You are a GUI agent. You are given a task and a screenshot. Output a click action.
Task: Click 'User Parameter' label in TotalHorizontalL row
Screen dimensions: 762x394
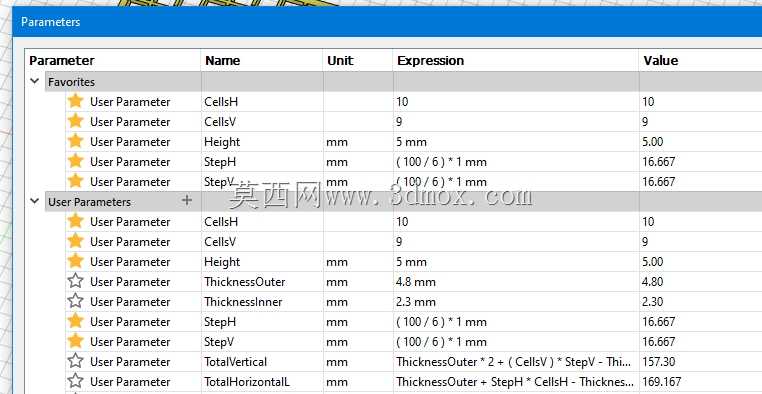pos(130,382)
